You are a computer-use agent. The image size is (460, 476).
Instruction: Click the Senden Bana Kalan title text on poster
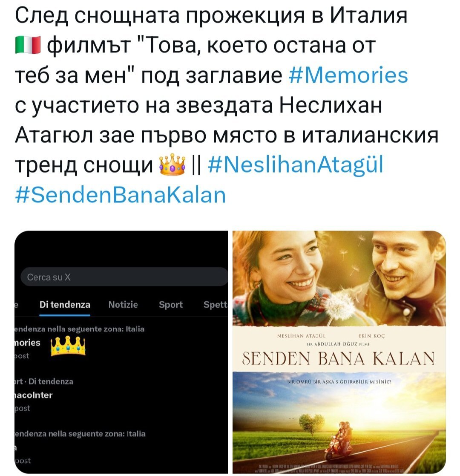click(x=338, y=358)
